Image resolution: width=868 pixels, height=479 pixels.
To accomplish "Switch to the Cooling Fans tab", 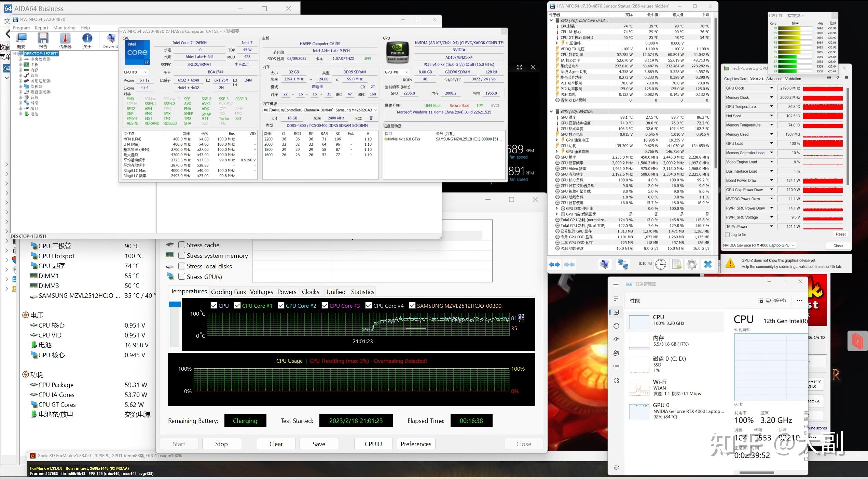I will (x=228, y=292).
